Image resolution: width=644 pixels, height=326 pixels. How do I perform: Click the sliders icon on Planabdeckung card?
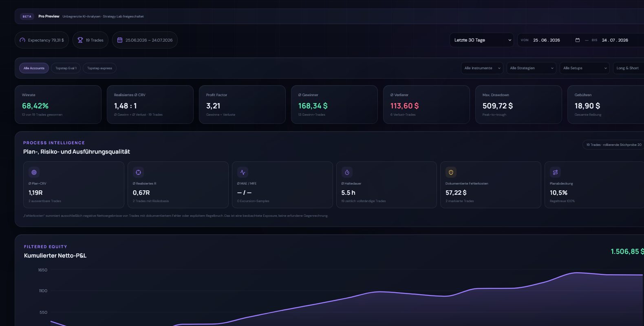coord(556,172)
